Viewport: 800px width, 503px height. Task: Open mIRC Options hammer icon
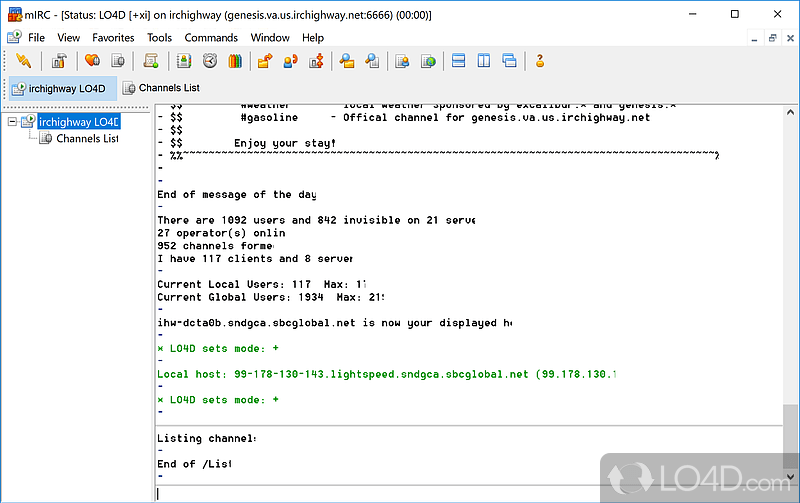[x=59, y=61]
